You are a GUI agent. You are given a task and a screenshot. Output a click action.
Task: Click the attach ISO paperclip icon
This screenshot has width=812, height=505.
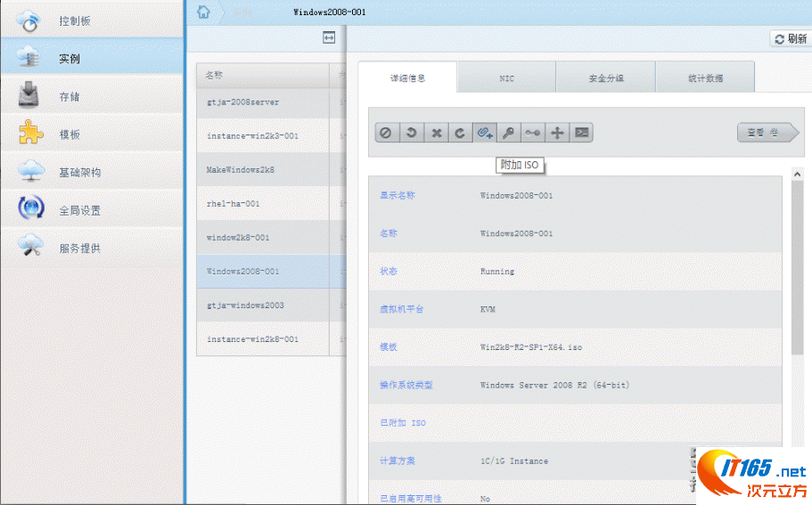[x=485, y=133]
